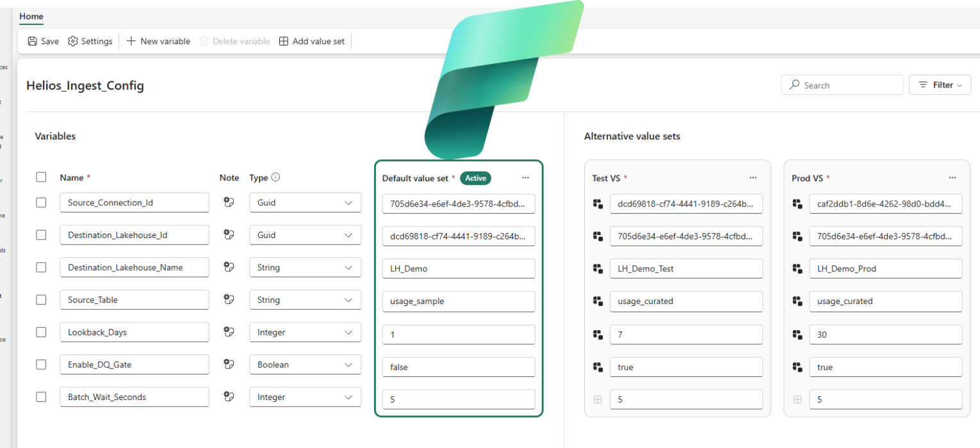Open the Default value set more options menu
This screenshot has width=980, height=448.
525,178
